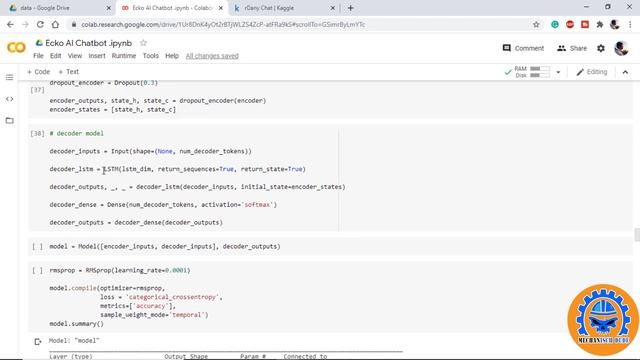Viewport: 640px width, 360px height.
Task: Click the All changes saved link
Action: pos(212,56)
